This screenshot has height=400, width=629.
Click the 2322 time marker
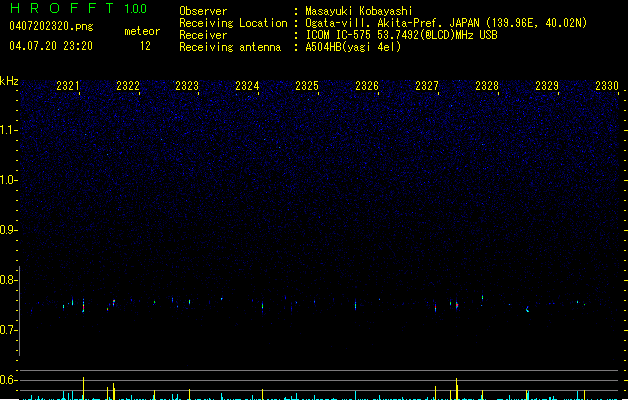point(128,86)
